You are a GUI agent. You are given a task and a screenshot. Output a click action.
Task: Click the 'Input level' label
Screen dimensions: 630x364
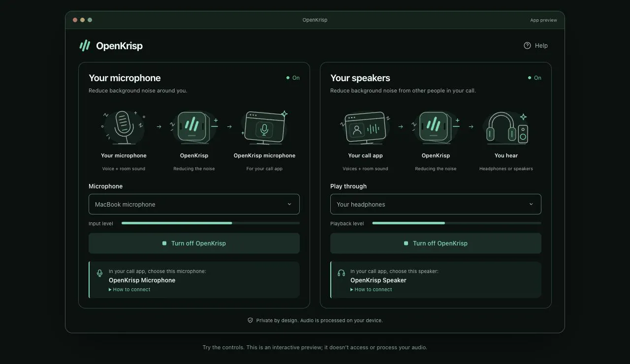click(x=101, y=223)
